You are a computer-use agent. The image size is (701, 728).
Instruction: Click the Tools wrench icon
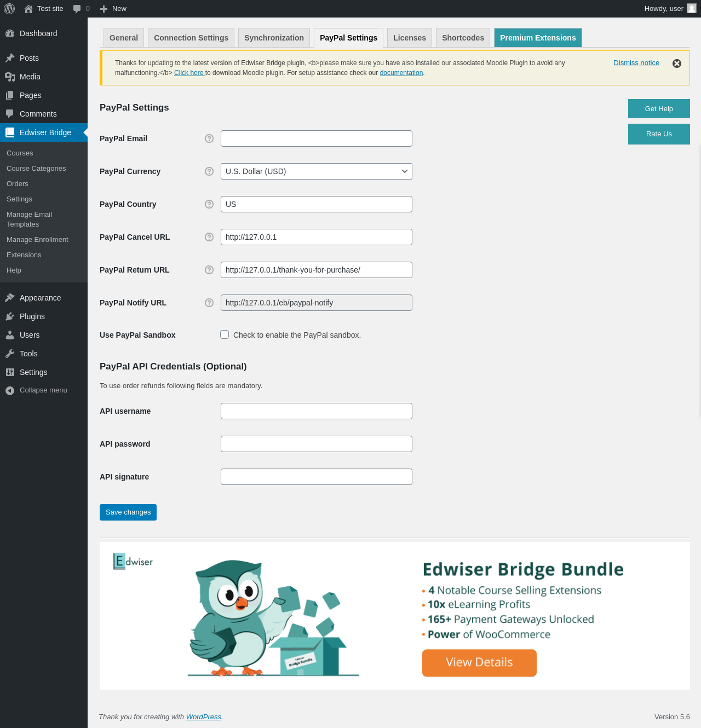click(x=10, y=354)
